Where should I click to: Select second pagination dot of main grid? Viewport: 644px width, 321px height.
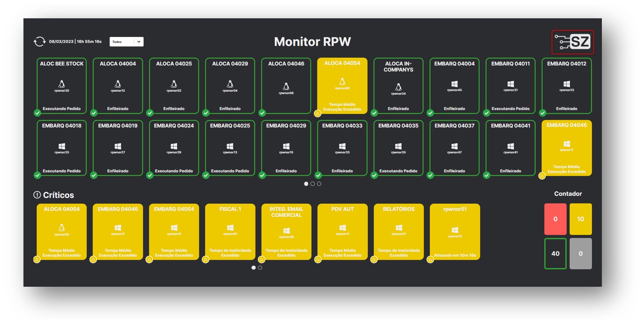click(313, 184)
